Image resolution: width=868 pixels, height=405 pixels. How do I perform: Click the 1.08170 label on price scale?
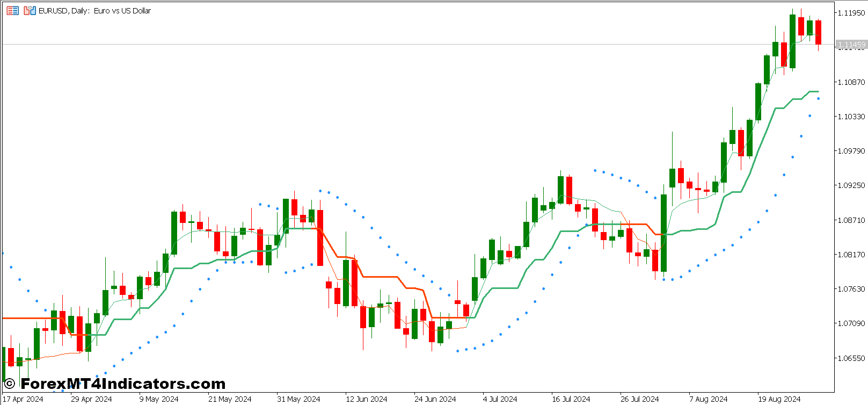(851, 255)
